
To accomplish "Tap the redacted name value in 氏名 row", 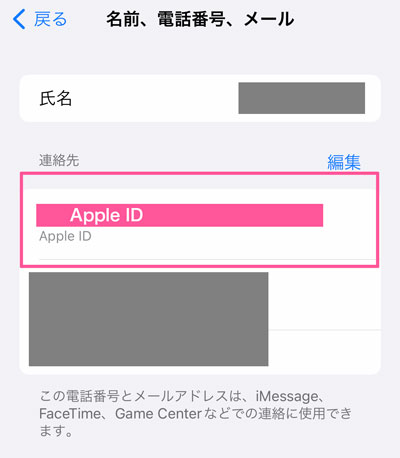I will tap(302, 98).
